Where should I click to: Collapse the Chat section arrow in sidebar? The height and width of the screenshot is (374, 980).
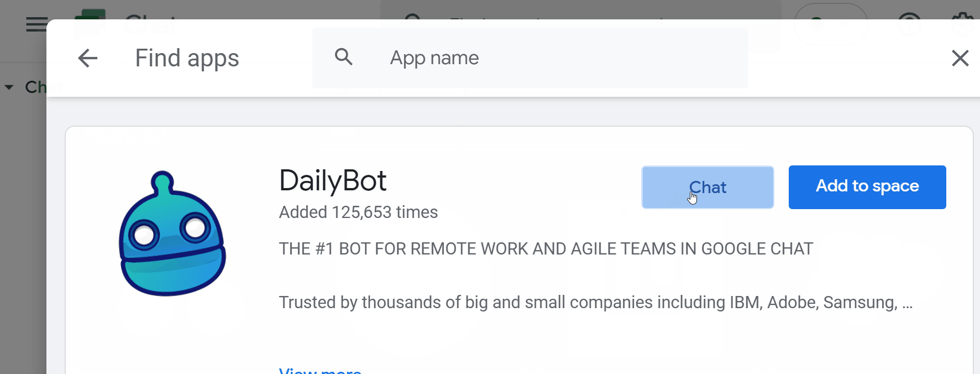pos(9,87)
